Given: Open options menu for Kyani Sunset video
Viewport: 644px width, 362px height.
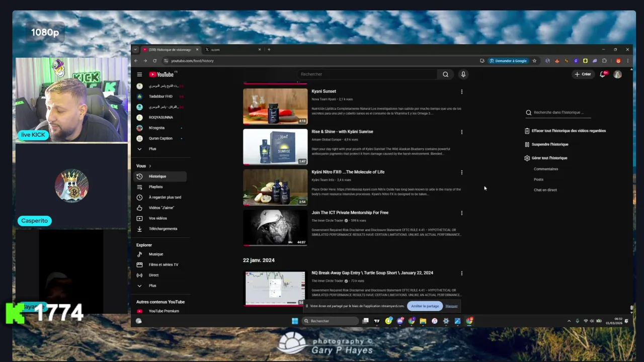Looking at the screenshot, I should [x=461, y=92].
